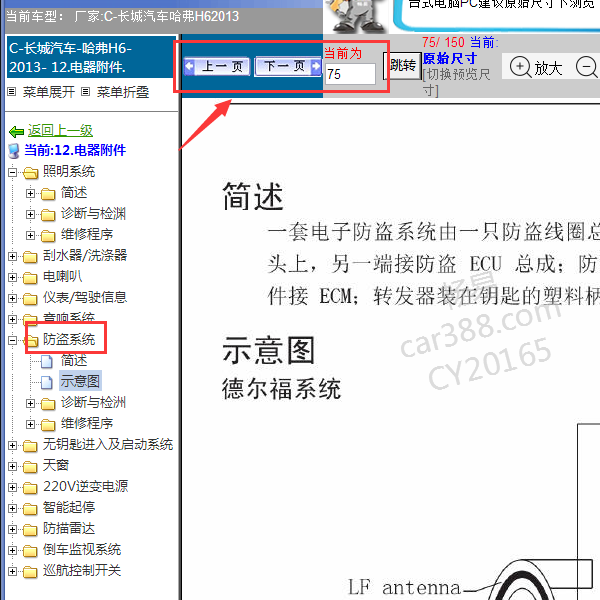Expand 简述 folder under 照明系统
Viewport: 600px width, 600px height.
tap(30, 194)
